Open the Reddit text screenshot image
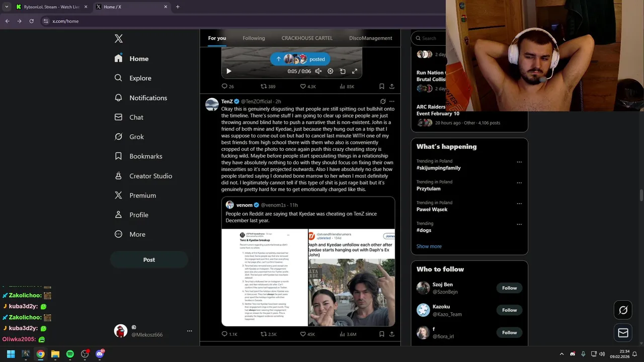Screen dimensions: 644x362 [265, 278]
